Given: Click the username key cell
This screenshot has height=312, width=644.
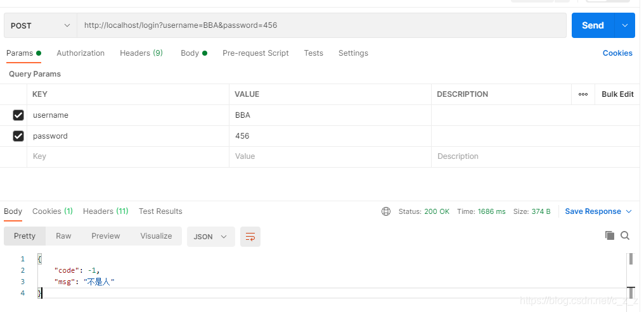Looking at the screenshot, I should [x=128, y=115].
